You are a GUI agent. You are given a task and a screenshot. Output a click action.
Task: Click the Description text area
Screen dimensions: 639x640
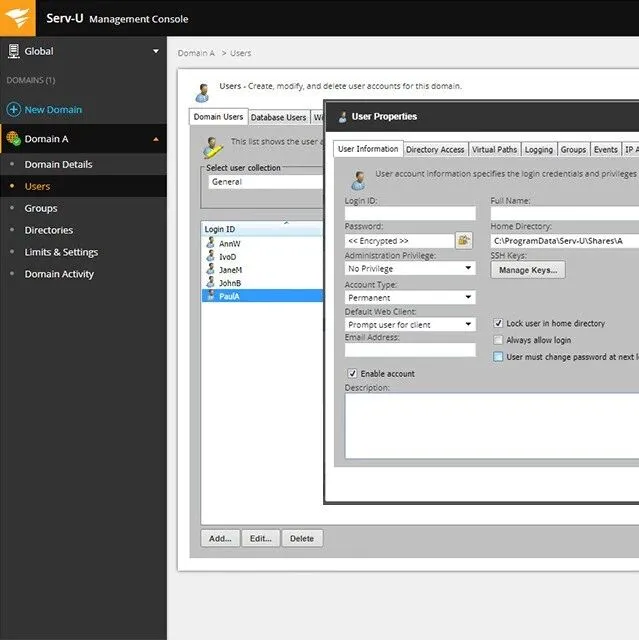[492, 426]
